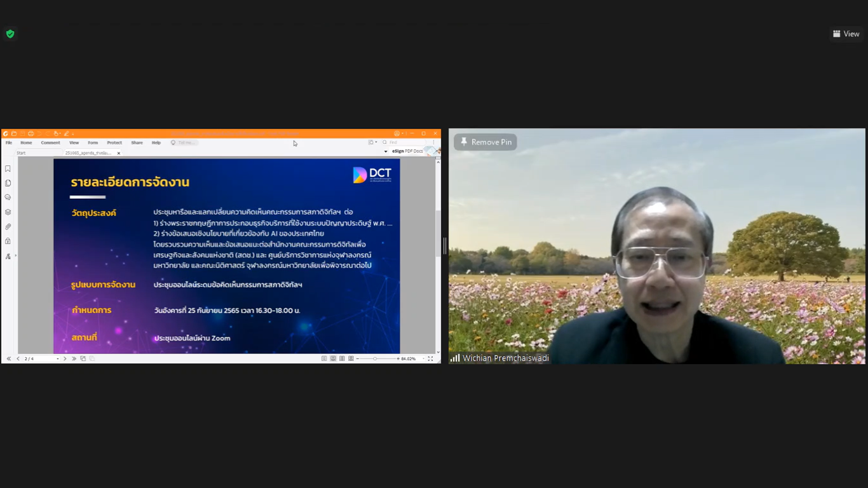Open the Attachments paperclip panel

(8, 227)
